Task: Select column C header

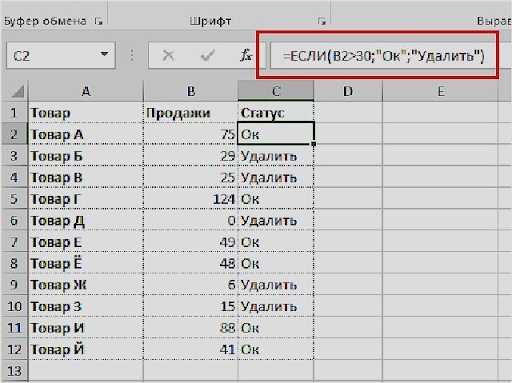Action: 276,91
